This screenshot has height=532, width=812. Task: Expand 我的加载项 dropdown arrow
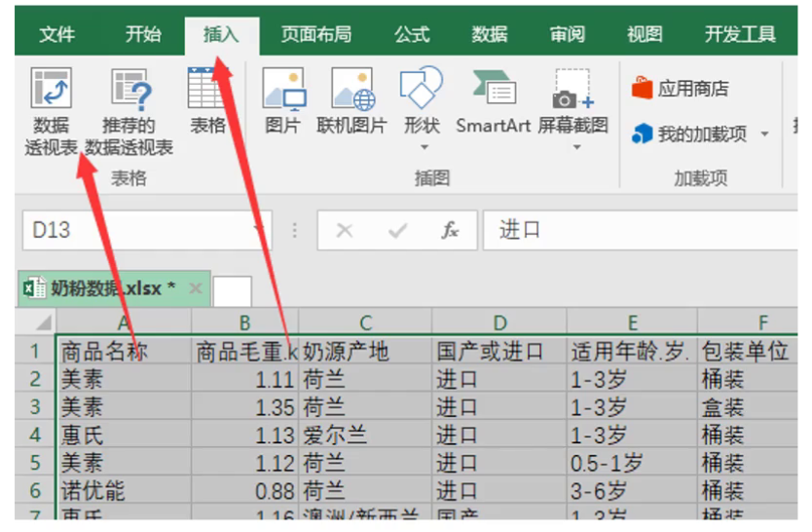pos(764,134)
